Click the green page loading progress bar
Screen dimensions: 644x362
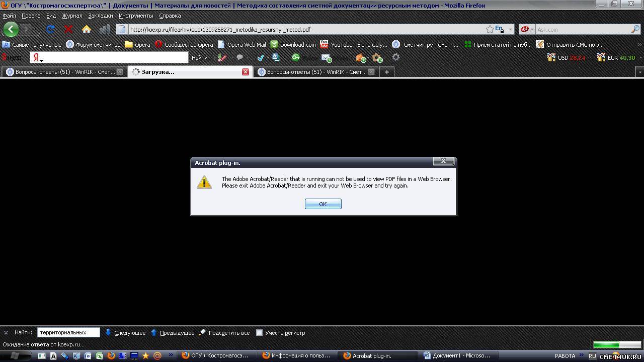(617, 344)
